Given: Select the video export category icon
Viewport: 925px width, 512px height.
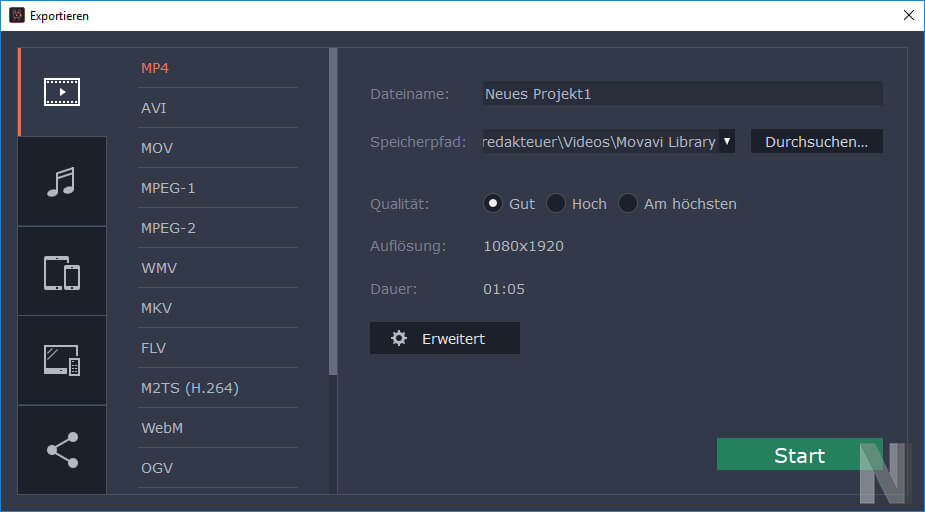Looking at the screenshot, I should (x=62, y=92).
